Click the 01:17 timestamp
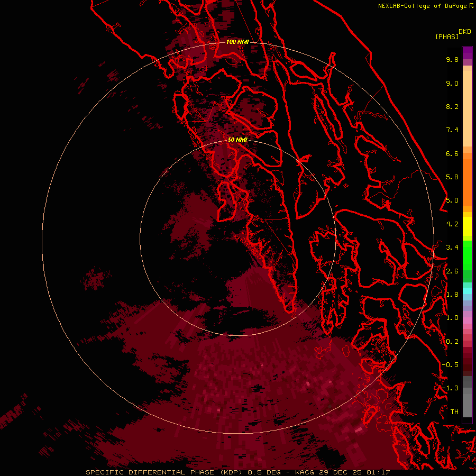Image resolution: width=476 pixels, height=476 pixels. [378, 472]
